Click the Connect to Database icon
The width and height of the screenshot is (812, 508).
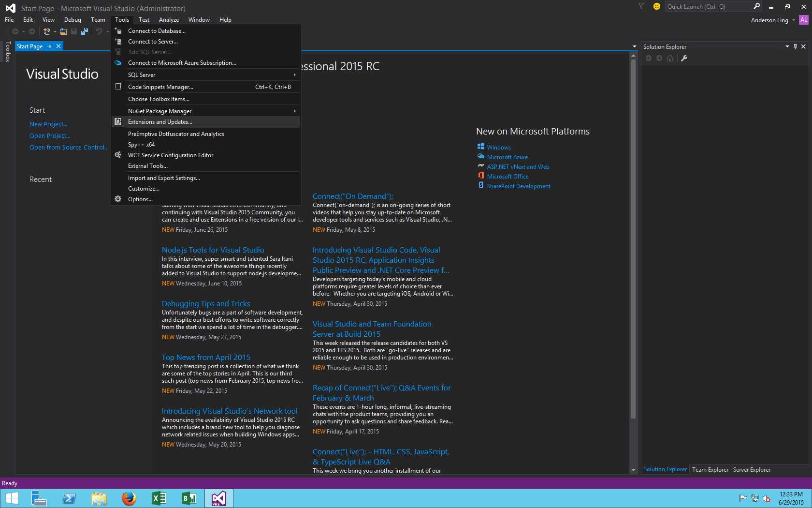pyautogui.click(x=118, y=31)
